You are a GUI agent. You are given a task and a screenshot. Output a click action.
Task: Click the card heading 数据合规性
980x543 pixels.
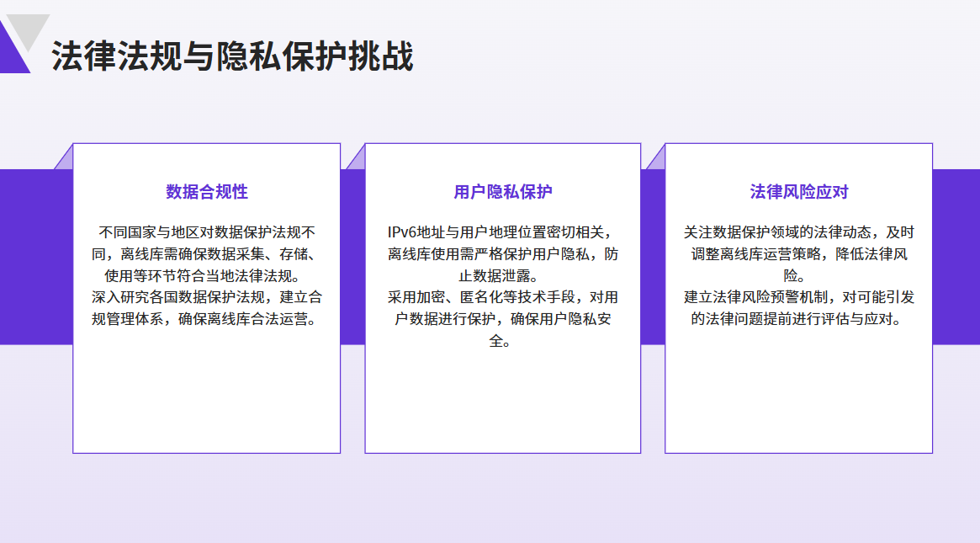coord(207,191)
